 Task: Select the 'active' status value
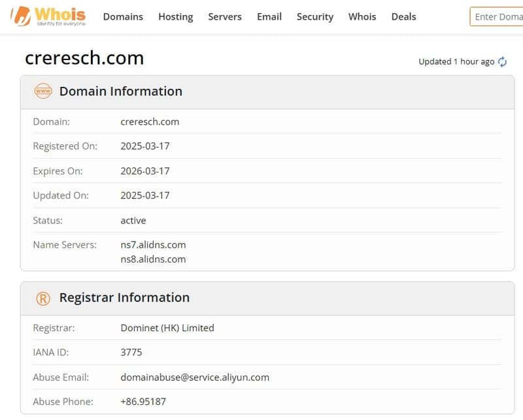[x=133, y=220]
